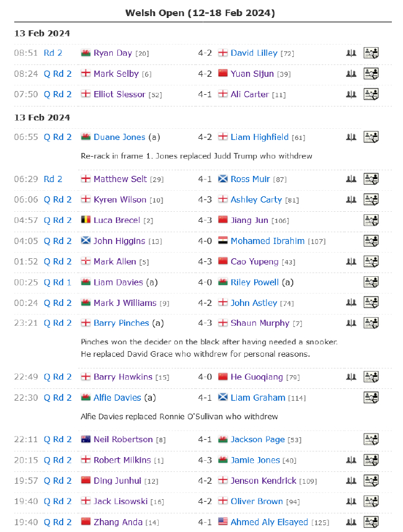Click head-to-head icon for Allen vs Cao Yupeng
Screen dimensions: 403x532
click(x=351, y=261)
